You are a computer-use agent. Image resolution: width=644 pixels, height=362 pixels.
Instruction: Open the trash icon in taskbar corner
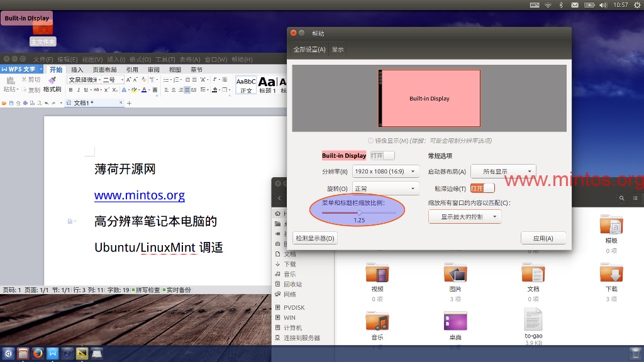tap(635, 353)
